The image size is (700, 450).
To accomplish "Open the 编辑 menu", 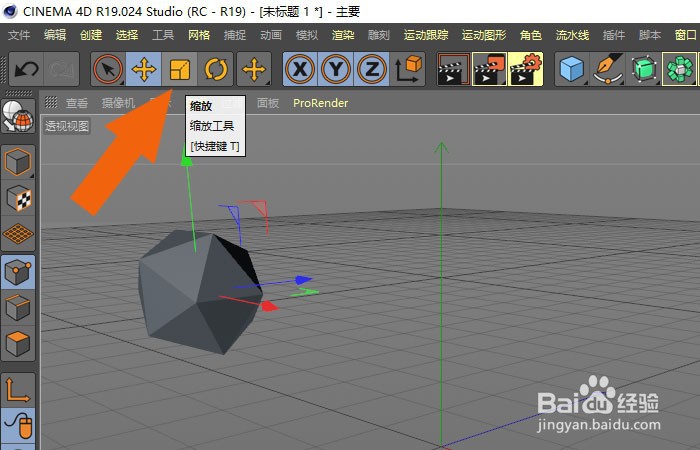I will click(x=55, y=35).
